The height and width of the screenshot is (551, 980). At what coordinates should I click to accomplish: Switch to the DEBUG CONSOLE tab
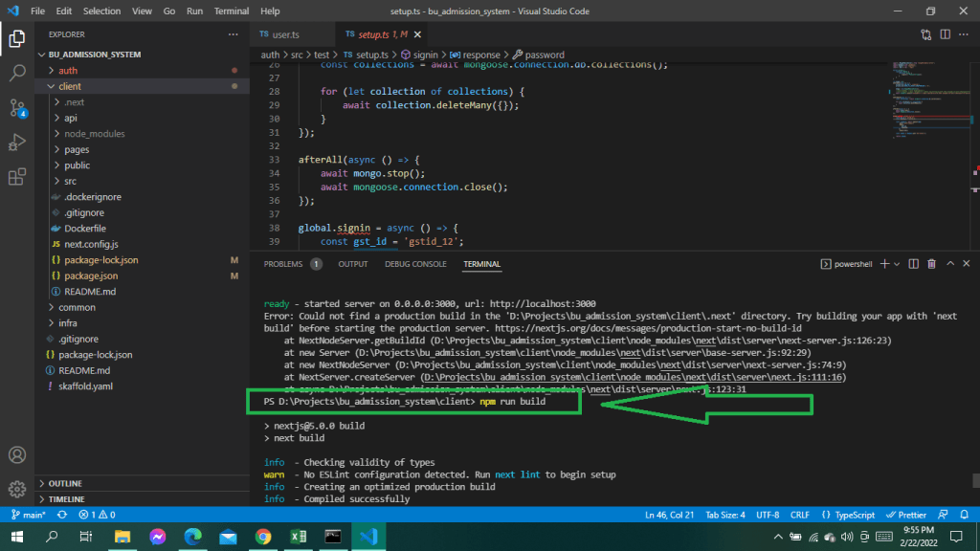point(415,264)
